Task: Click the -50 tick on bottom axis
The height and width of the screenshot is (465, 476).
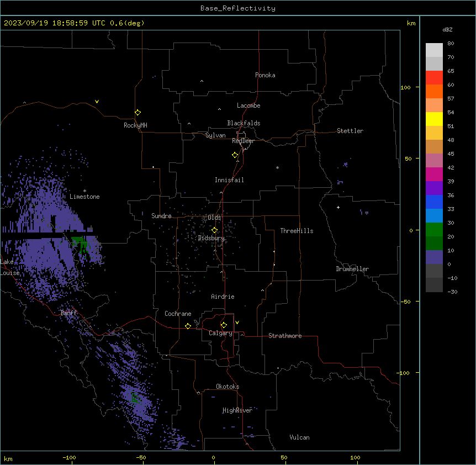Action: click(x=141, y=457)
